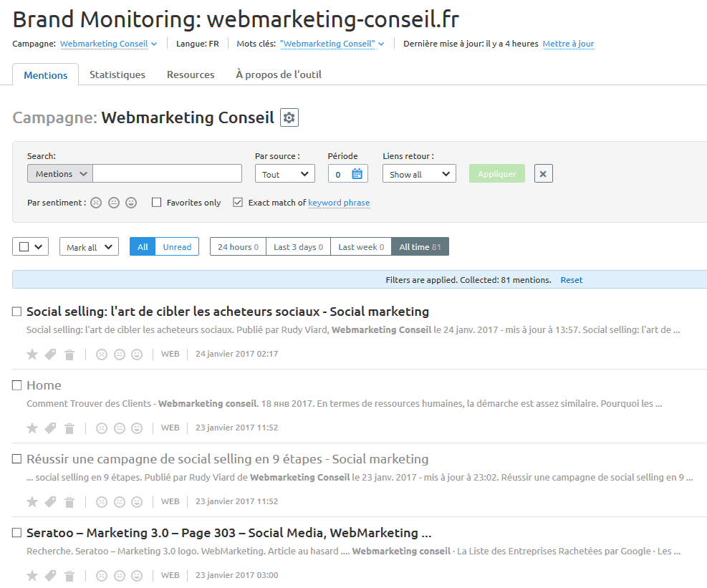This screenshot has height=588, width=707.
Task: Tag the Social selling mention
Action: point(50,355)
